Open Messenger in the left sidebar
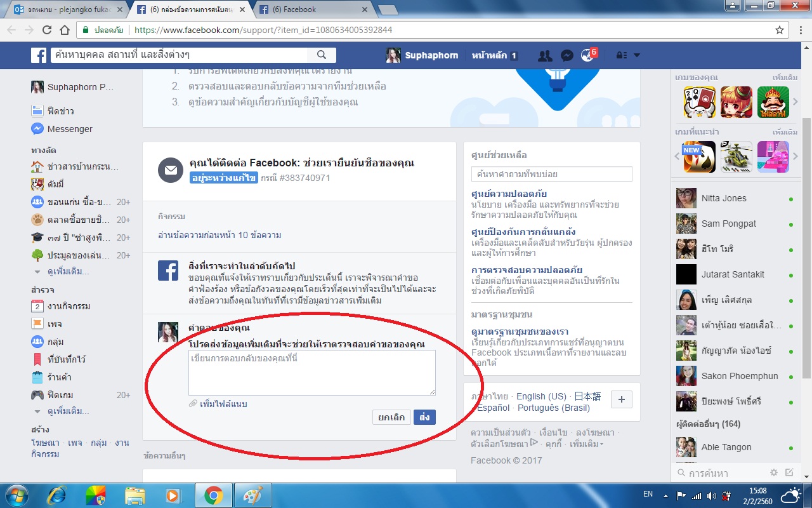This screenshot has width=812, height=508. (62, 129)
